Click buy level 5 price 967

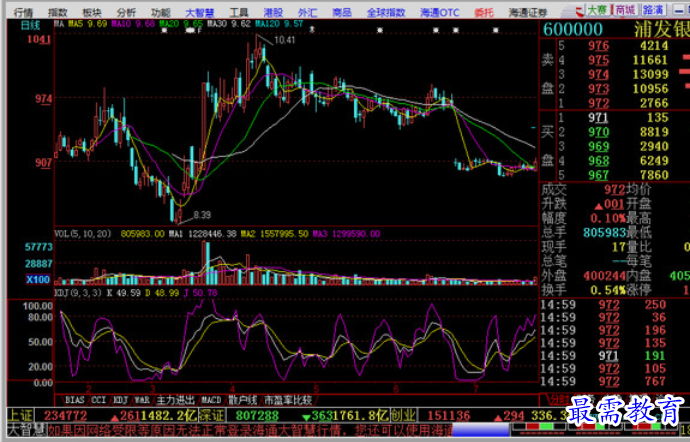[599, 175]
